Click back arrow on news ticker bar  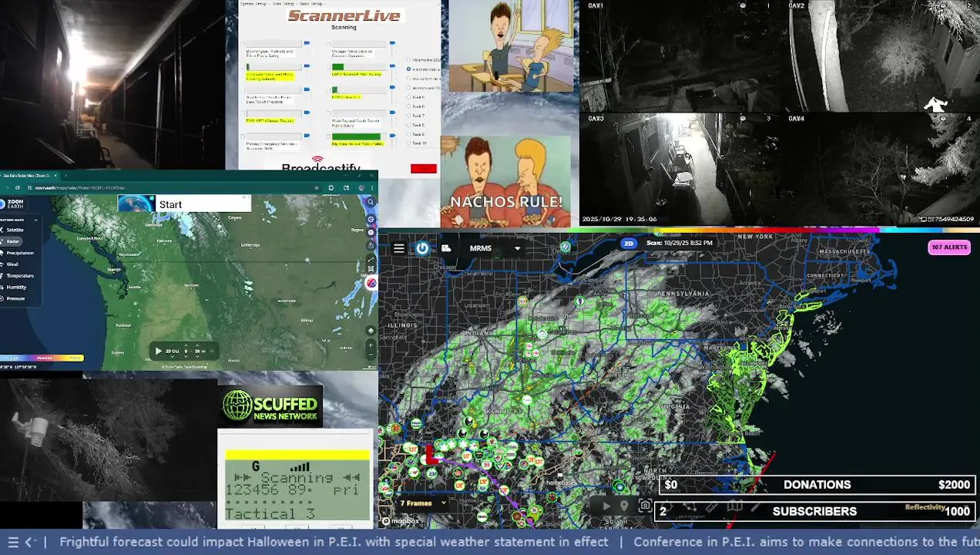(x=29, y=542)
